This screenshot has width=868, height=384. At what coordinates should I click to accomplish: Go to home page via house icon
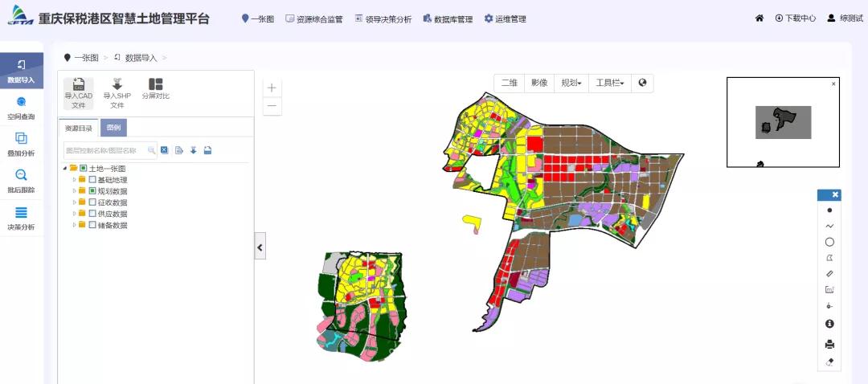(759, 18)
